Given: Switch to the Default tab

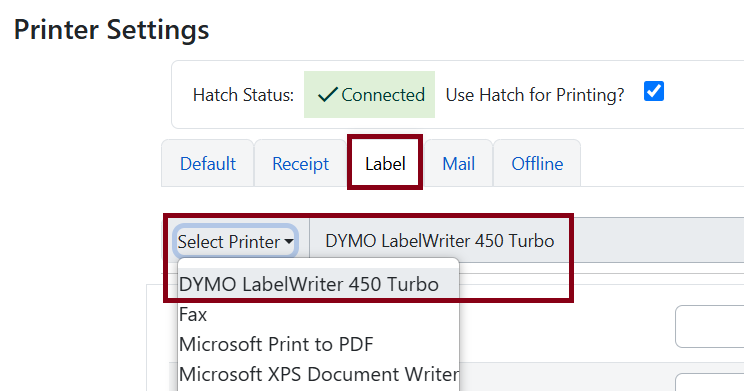Looking at the screenshot, I should coord(207,164).
